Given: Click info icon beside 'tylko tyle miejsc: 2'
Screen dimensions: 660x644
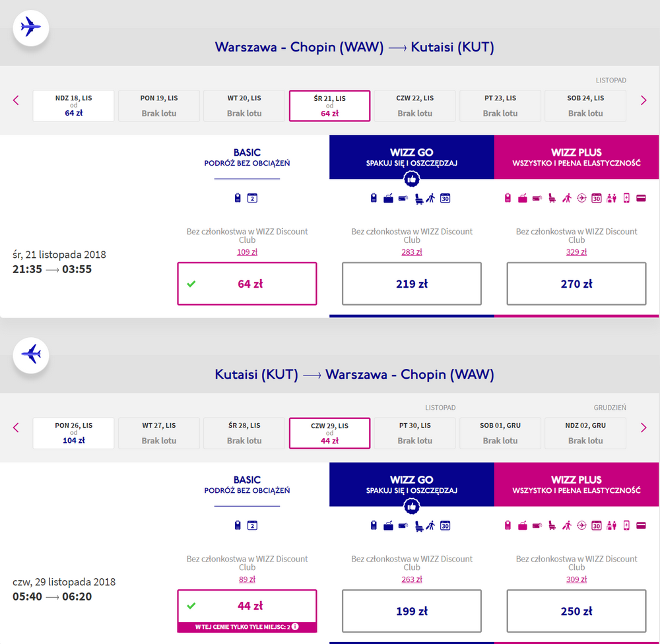Looking at the screenshot, I should coord(296,627).
